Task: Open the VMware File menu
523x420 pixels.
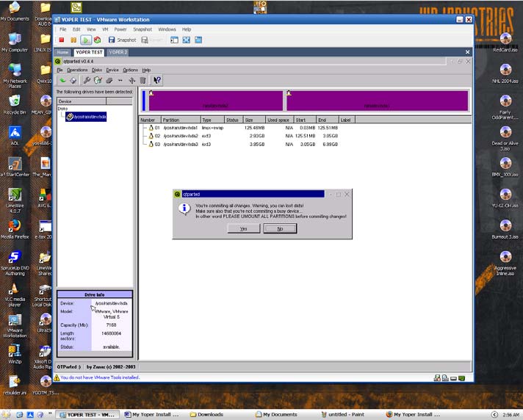Action: tap(62, 29)
